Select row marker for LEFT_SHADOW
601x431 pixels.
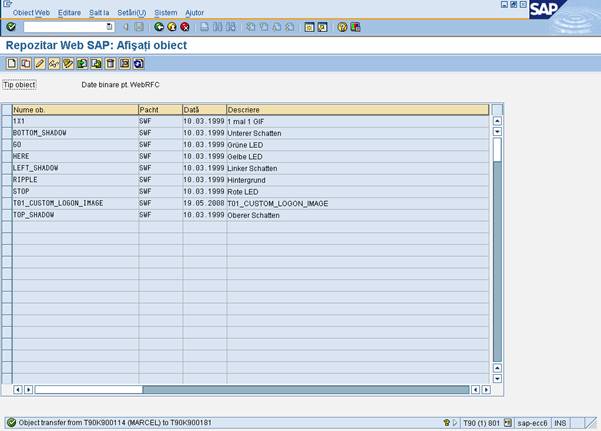click(x=7, y=168)
